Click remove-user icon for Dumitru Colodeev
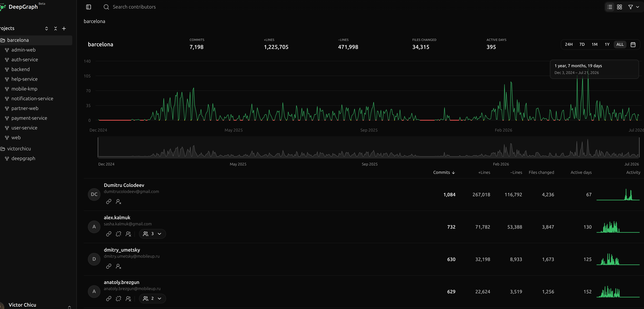The width and height of the screenshot is (644, 309). (118, 202)
